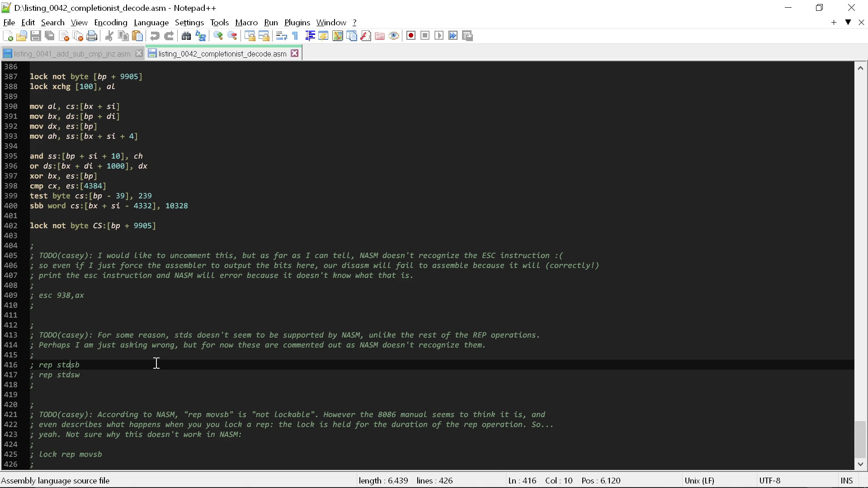Start recording a macro
The image size is (868, 488).
[411, 36]
